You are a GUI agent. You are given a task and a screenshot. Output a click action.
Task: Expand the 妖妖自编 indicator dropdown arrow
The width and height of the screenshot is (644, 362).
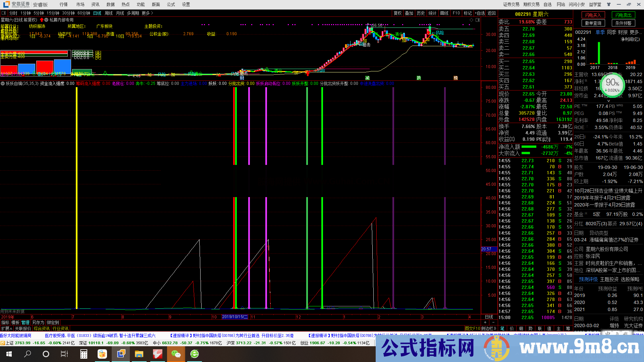[x=3, y=83]
